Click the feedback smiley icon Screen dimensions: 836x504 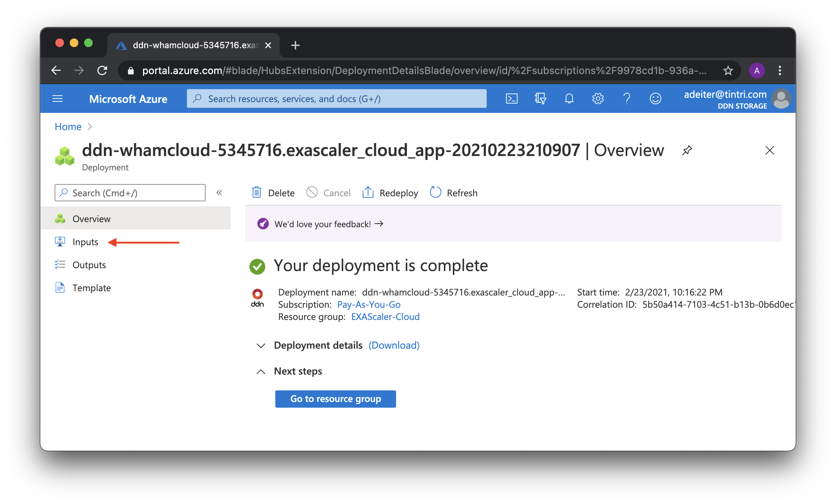[655, 98]
